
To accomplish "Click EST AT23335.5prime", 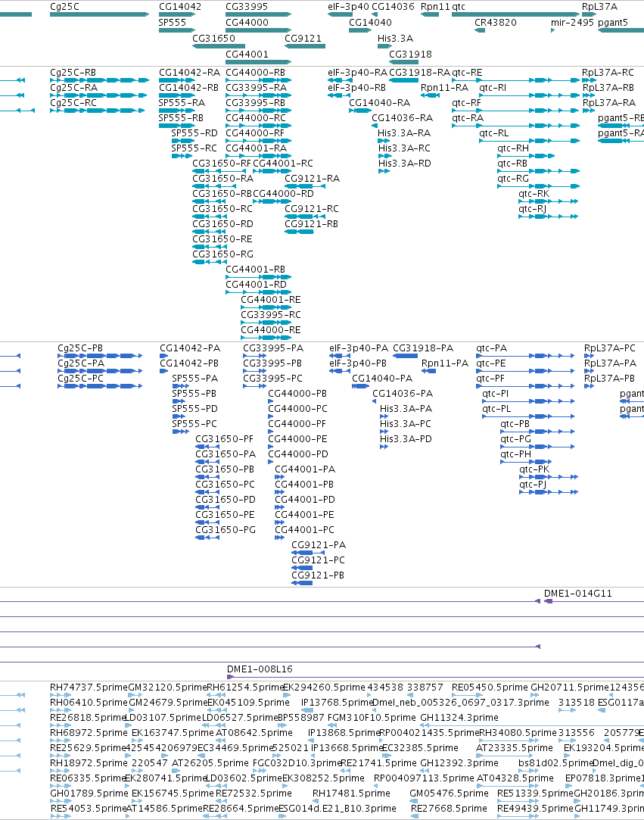I will tap(515, 748).
